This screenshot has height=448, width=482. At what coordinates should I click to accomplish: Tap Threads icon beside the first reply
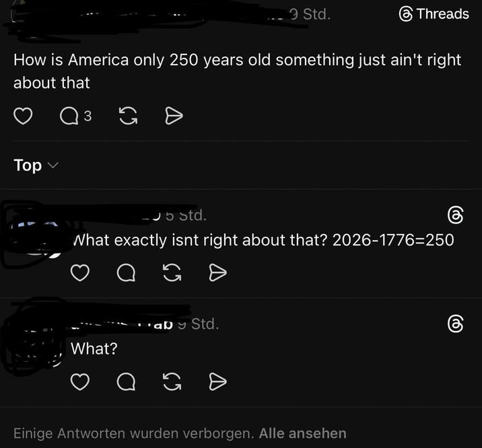pyautogui.click(x=455, y=215)
